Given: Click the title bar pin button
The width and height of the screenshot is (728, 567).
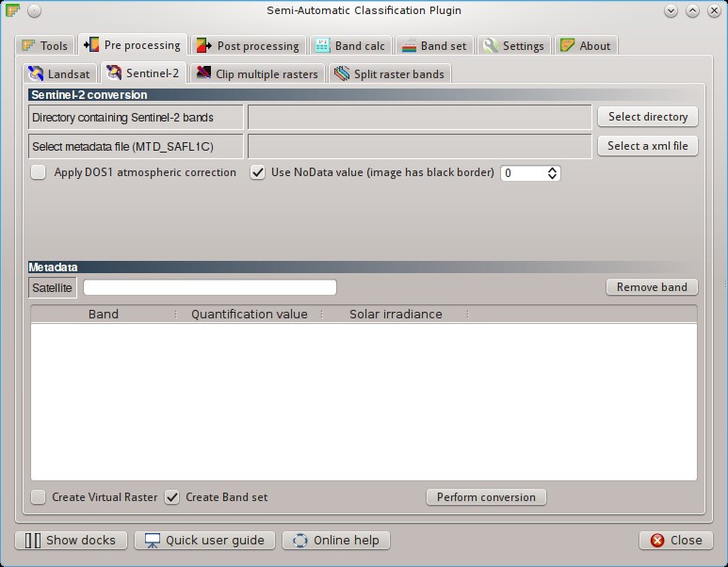Looking at the screenshot, I should point(34,10).
